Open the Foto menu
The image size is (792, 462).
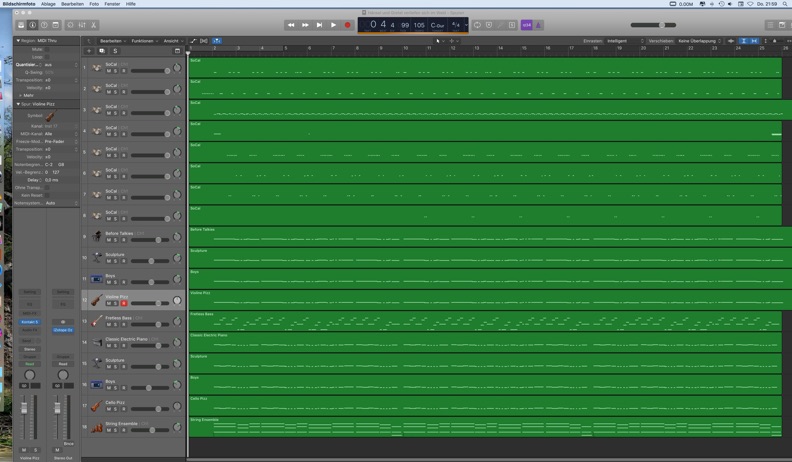(x=94, y=4)
